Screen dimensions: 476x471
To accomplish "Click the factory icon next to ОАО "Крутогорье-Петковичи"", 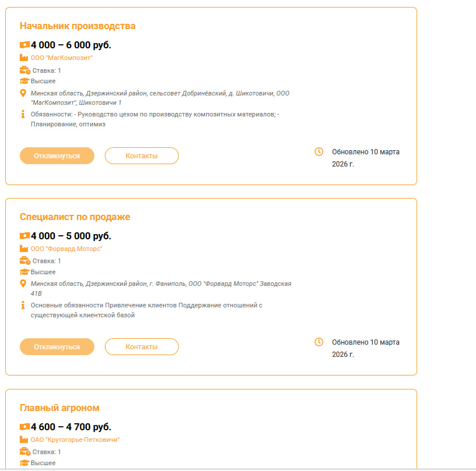I will (24, 440).
